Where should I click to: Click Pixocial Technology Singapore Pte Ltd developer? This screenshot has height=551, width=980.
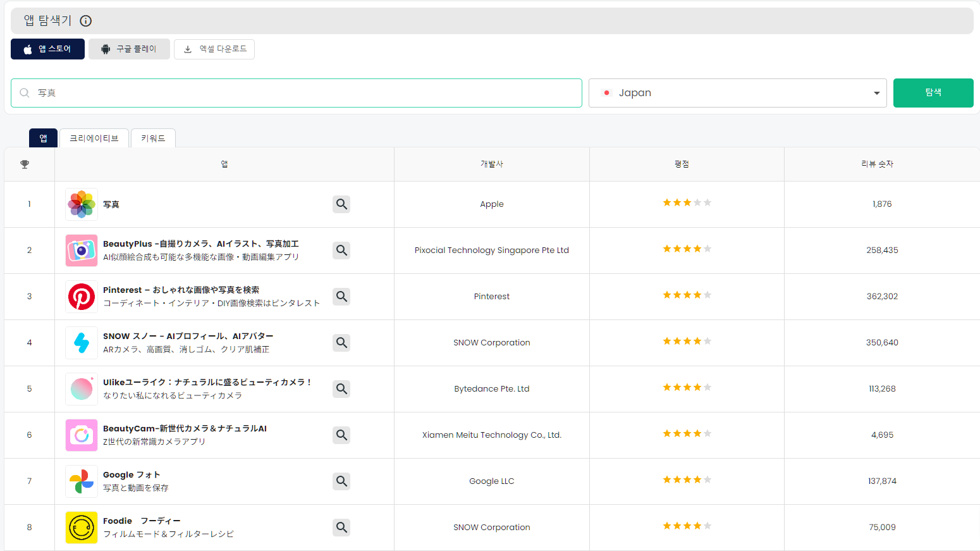point(492,251)
